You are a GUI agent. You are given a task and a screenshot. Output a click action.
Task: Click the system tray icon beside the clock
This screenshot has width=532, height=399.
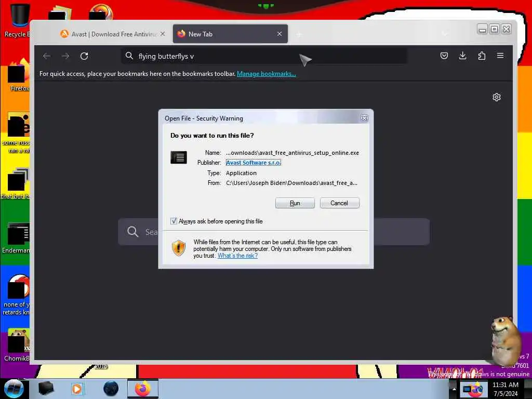[473, 389]
